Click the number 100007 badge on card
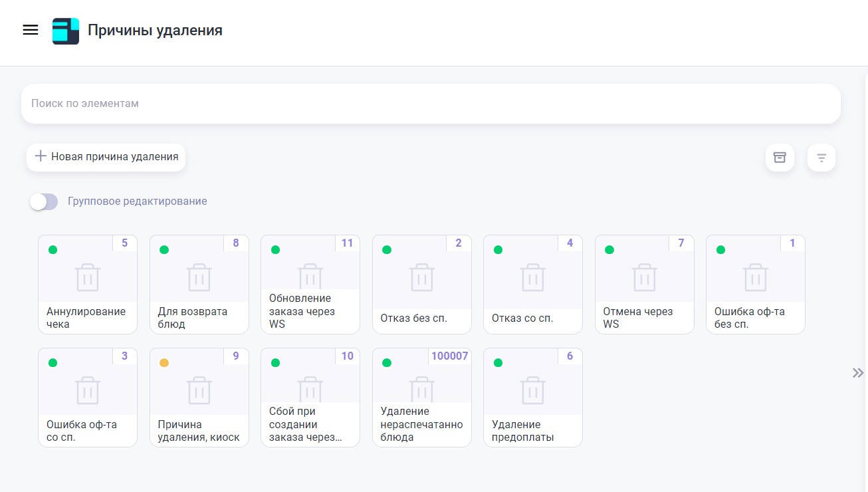868x492 pixels. pyautogui.click(x=450, y=356)
